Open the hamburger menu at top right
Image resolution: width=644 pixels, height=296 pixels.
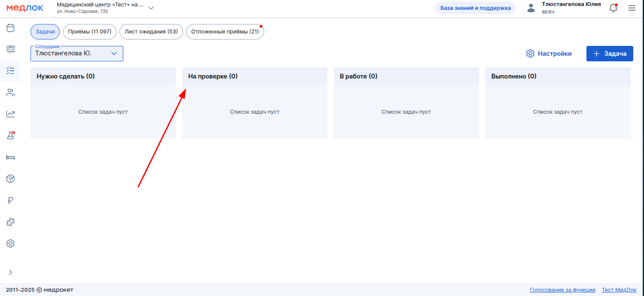pos(632,8)
